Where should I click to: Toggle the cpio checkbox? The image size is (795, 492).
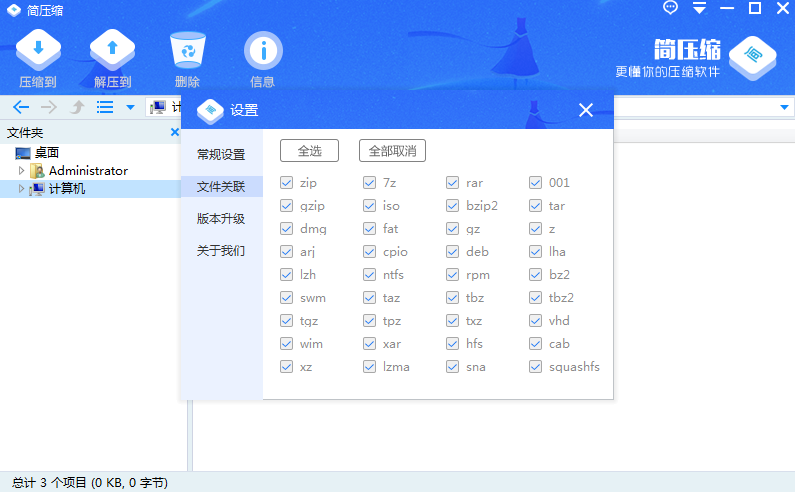[x=370, y=252]
